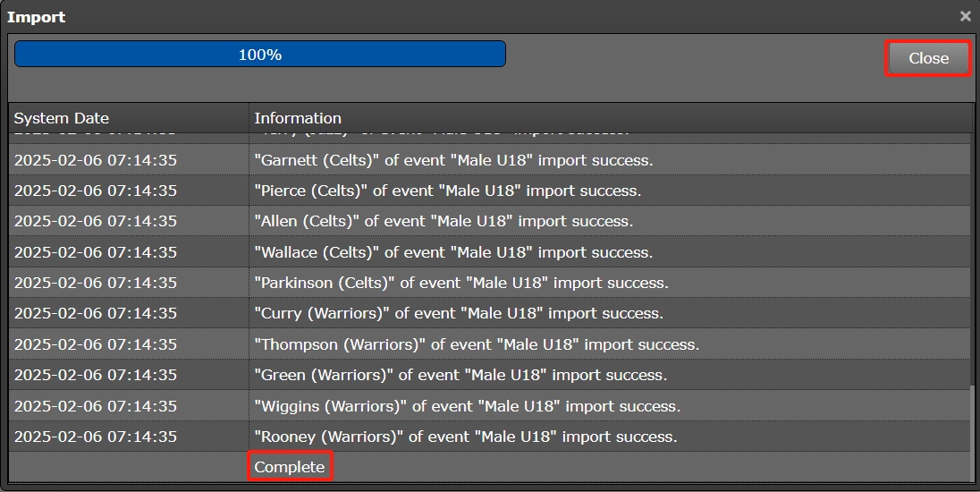Click the 100% import progress bar
This screenshot has width=980, height=492.
[x=260, y=55]
